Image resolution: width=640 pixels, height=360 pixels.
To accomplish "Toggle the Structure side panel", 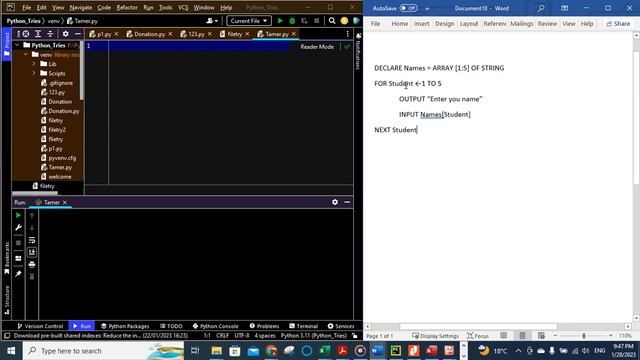I will 7,300.
